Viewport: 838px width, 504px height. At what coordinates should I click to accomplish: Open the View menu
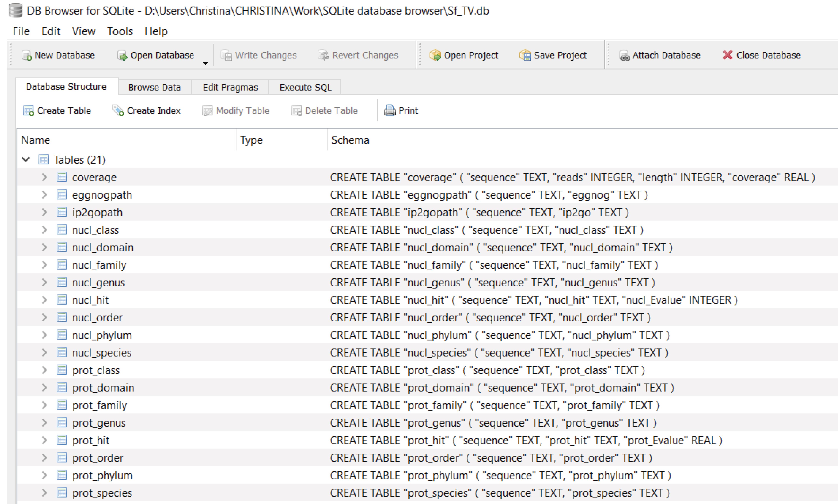(83, 31)
